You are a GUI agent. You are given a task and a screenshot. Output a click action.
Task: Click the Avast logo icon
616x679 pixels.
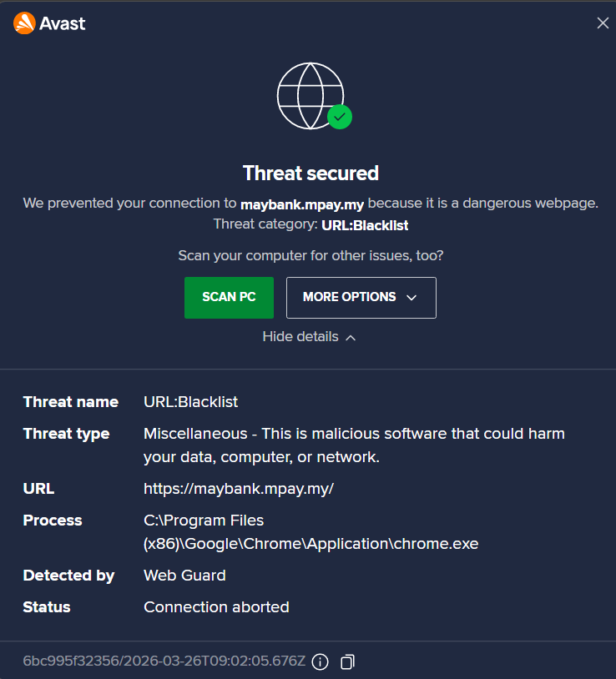point(24,23)
